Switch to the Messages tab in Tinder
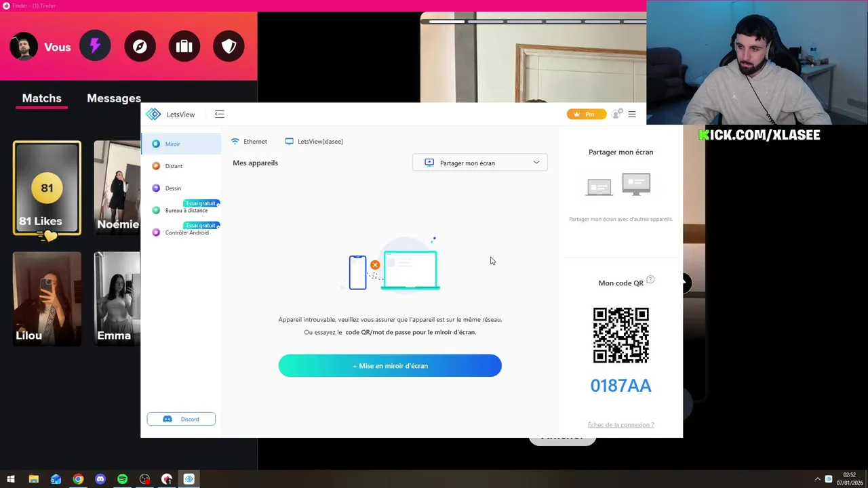This screenshot has height=488, width=868. [114, 98]
